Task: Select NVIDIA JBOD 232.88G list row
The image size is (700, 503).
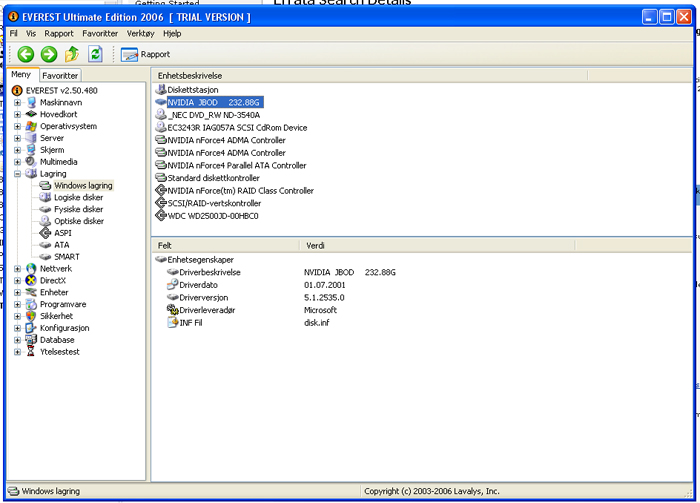Action: [215, 103]
